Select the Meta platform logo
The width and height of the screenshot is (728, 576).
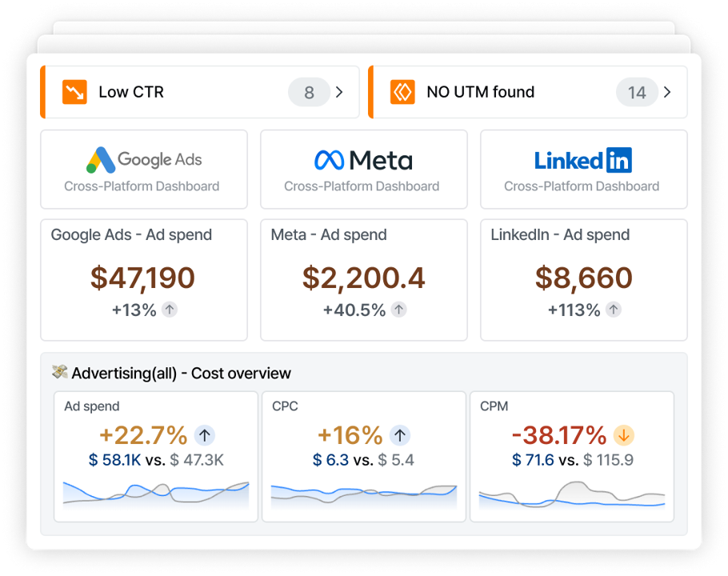tap(363, 160)
